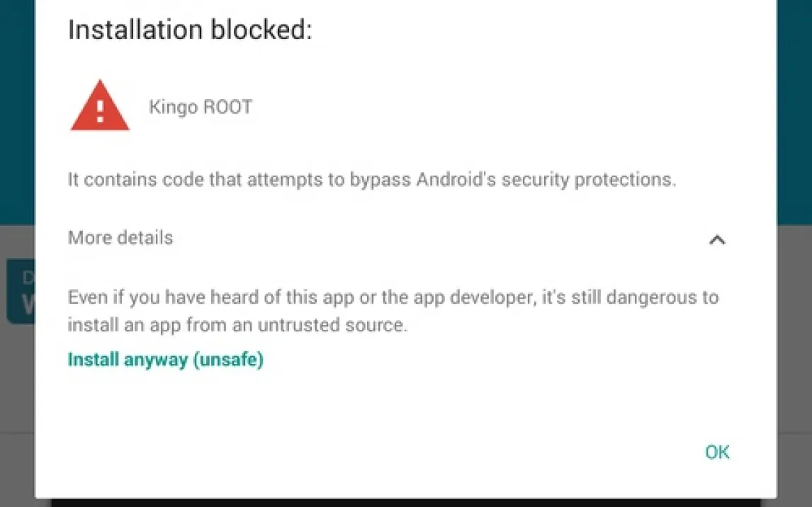Viewport: 812px width, 507px height.
Task: Click the exclamation mark inside warning triangle
Action: pyautogui.click(x=100, y=110)
